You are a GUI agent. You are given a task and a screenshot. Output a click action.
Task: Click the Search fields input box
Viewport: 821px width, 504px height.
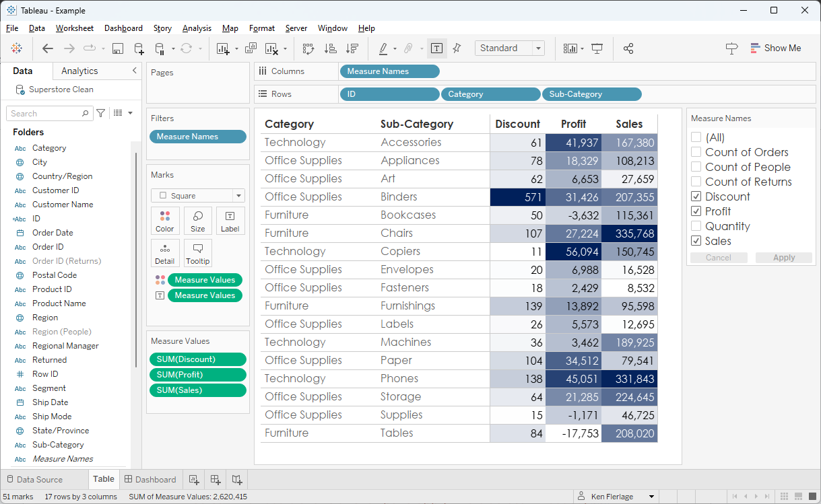tap(49, 113)
